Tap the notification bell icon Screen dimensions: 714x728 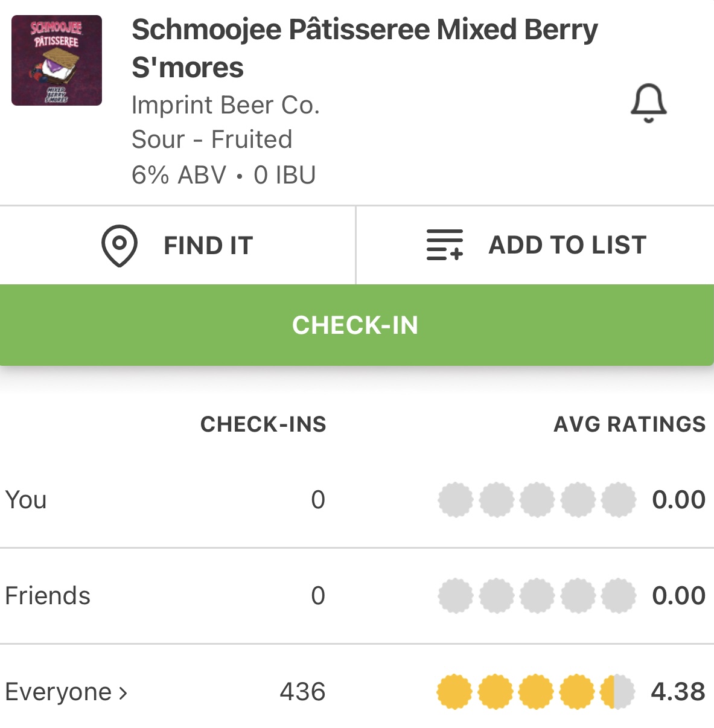[648, 103]
